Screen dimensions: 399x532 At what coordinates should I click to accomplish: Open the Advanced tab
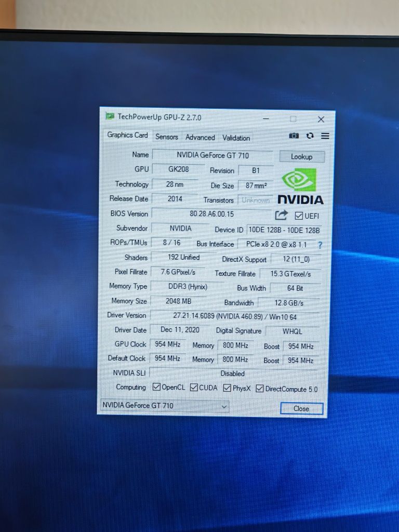(200, 137)
